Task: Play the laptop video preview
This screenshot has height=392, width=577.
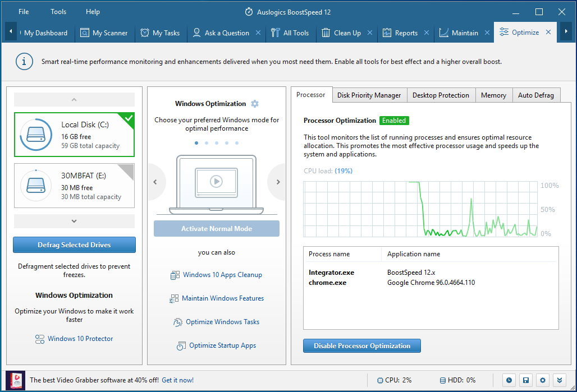Action: [x=216, y=181]
